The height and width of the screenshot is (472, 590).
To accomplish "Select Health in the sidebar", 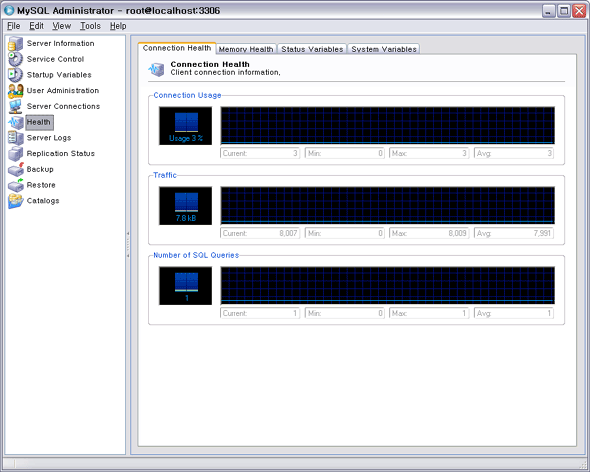I will pos(39,122).
